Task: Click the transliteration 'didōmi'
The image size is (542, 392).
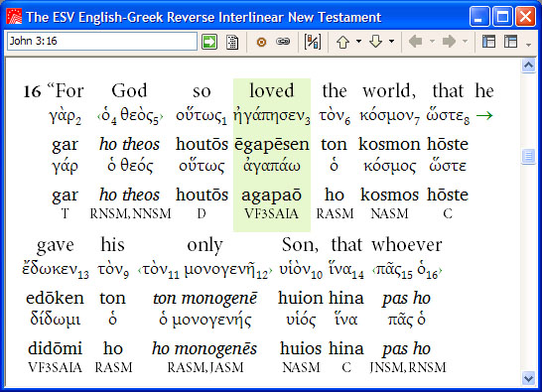Action: point(55,348)
